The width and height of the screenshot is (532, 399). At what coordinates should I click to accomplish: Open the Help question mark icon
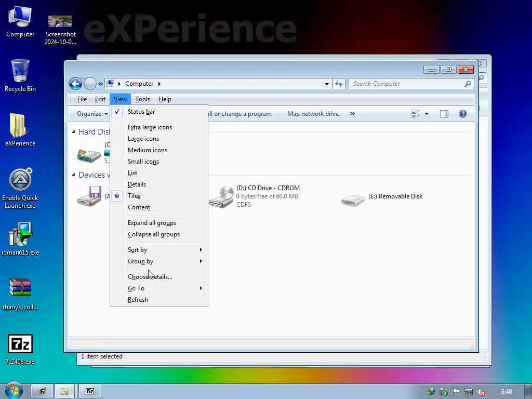[x=463, y=114]
